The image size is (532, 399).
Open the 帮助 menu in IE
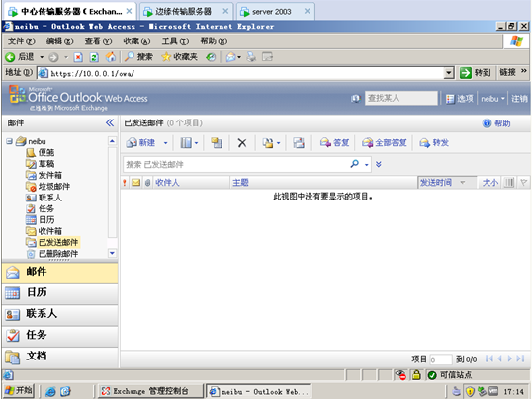coord(214,41)
